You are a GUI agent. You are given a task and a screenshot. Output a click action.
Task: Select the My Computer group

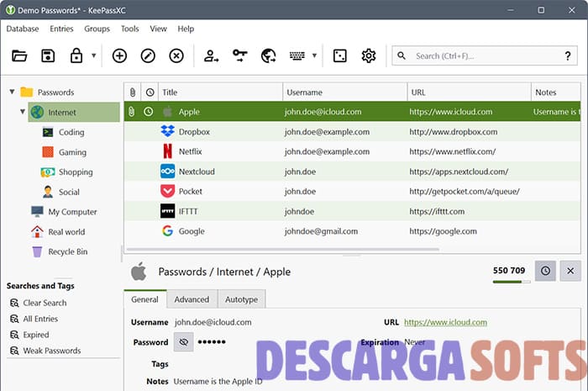[72, 212]
